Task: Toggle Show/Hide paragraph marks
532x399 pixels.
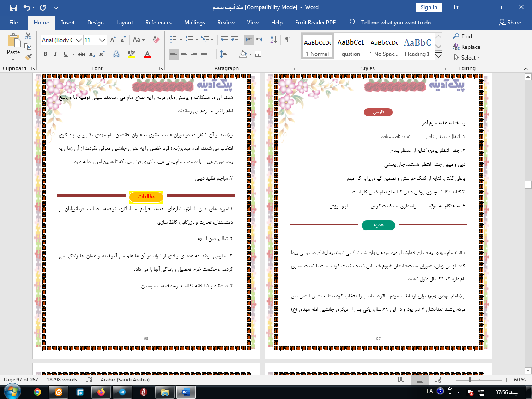Action: pyautogui.click(x=287, y=40)
